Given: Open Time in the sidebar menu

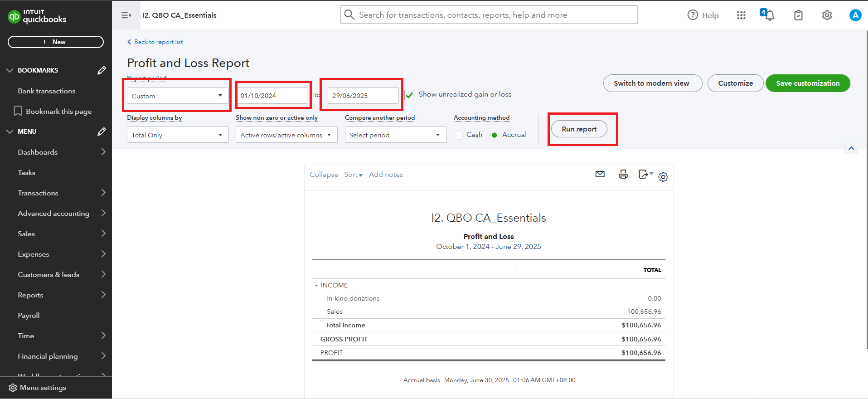Looking at the screenshot, I should (26, 336).
